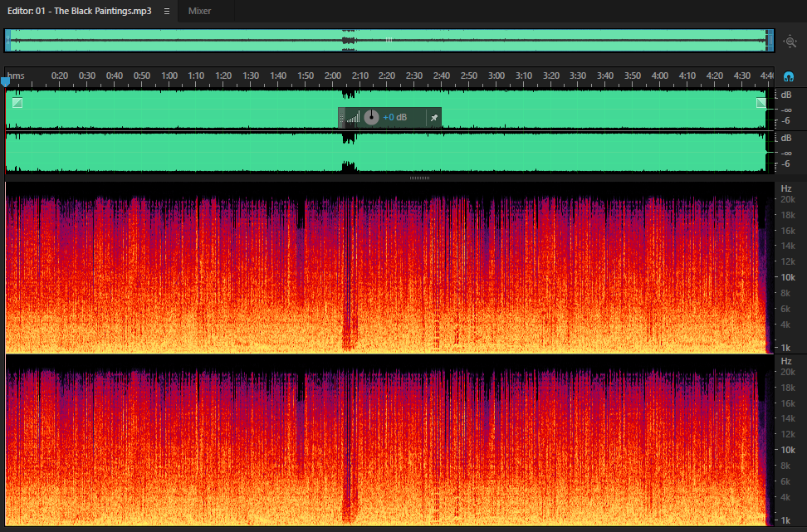Click the overview navigator right edge handle
This screenshot has height=532, width=807.
pos(770,40)
